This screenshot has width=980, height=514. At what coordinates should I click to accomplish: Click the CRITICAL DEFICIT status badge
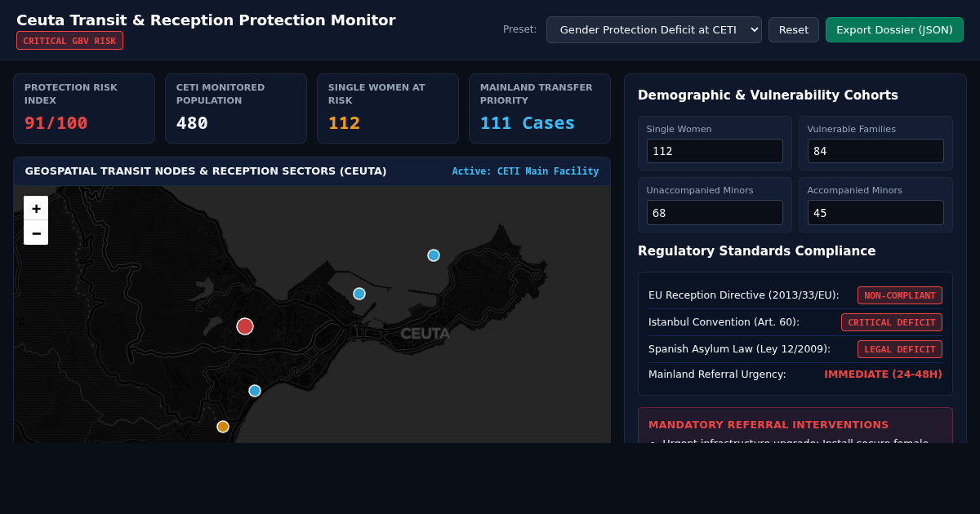[892, 322]
